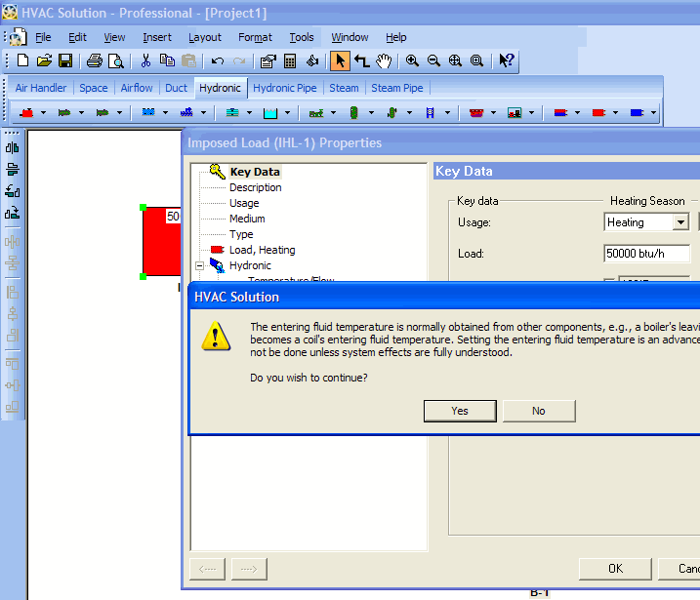Cut selection with the scissors icon
The width and height of the screenshot is (700, 600).
(145, 60)
